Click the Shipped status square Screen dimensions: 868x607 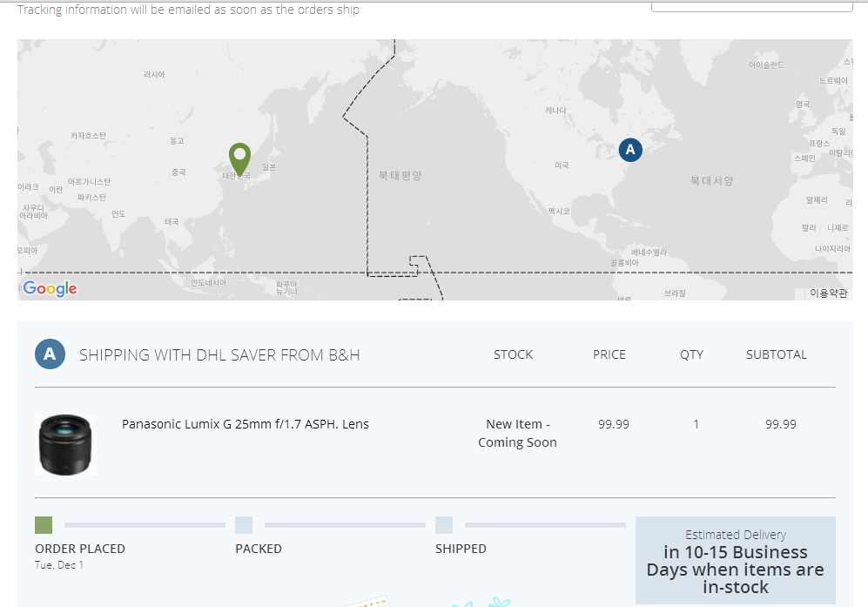coord(444,525)
